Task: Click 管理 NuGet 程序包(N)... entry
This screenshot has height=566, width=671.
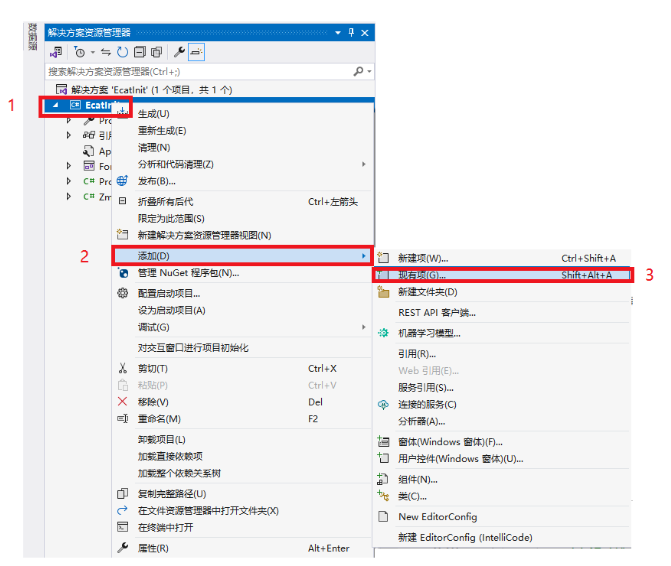Action: click(x=188, y=273)
